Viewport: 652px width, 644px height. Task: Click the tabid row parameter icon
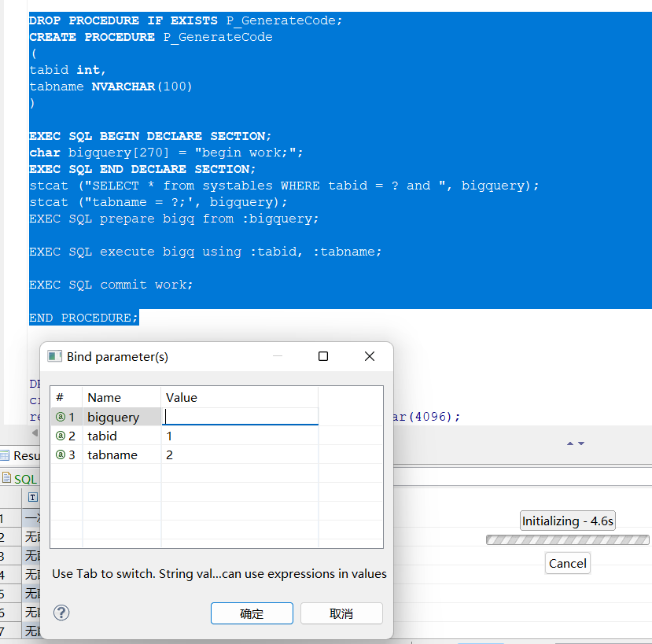point(61,436)
